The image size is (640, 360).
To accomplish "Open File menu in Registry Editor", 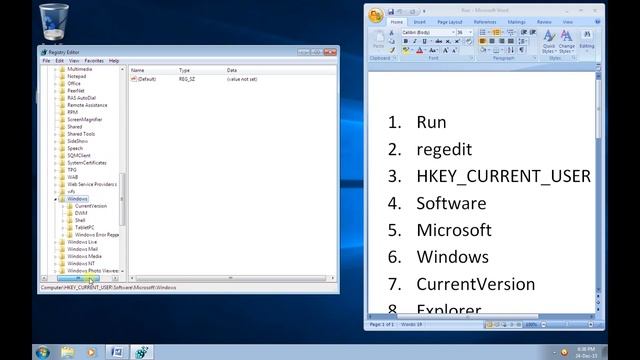I will pyautogui.click(x=46, y=61).
